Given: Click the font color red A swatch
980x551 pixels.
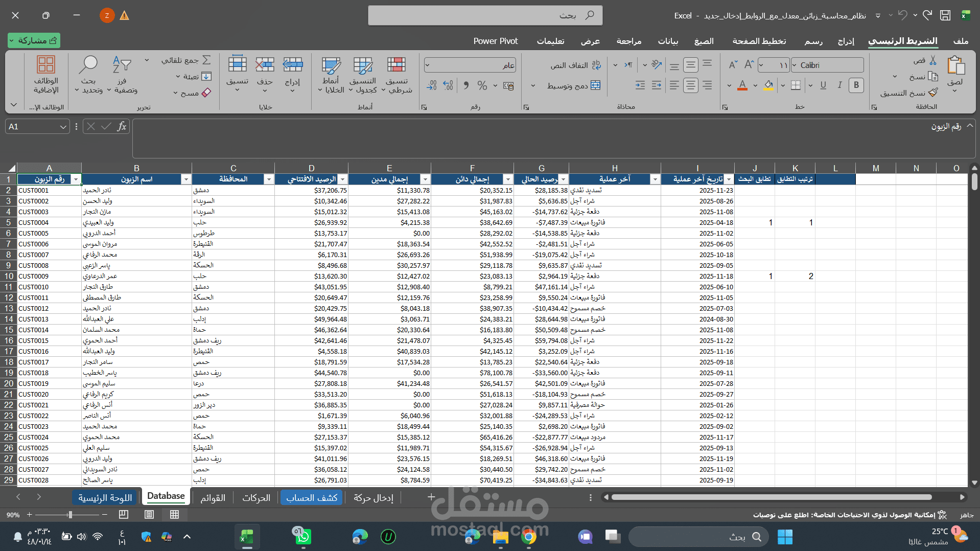Looking at the screenshot, I should click(x=742, y=86).
